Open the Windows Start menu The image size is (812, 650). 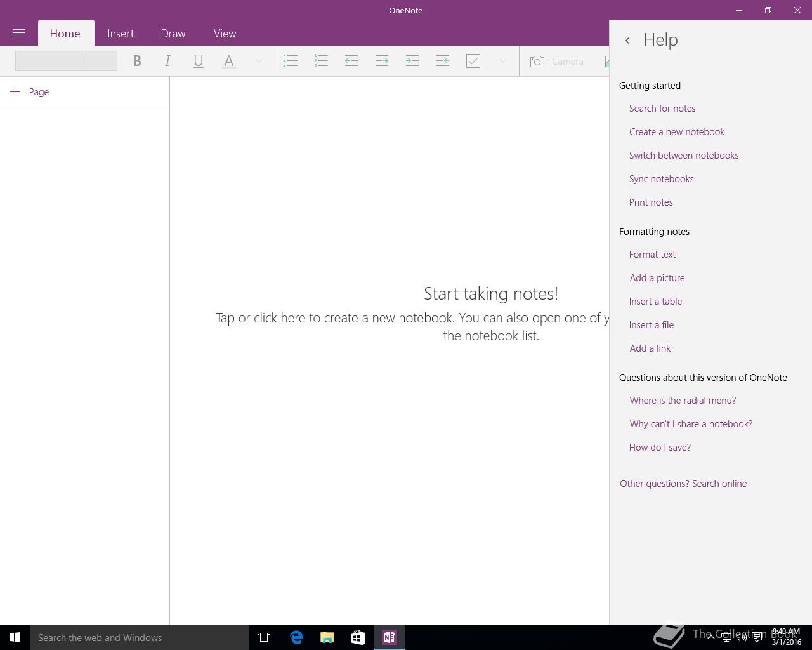[x=15, y=637]
